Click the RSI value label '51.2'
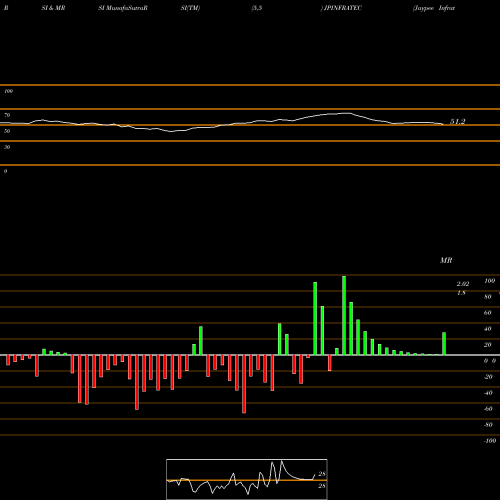500x500 pixels. point(457,122)
